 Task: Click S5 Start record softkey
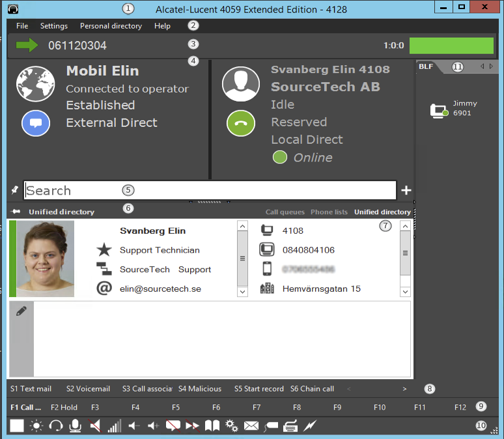(259, 389)
